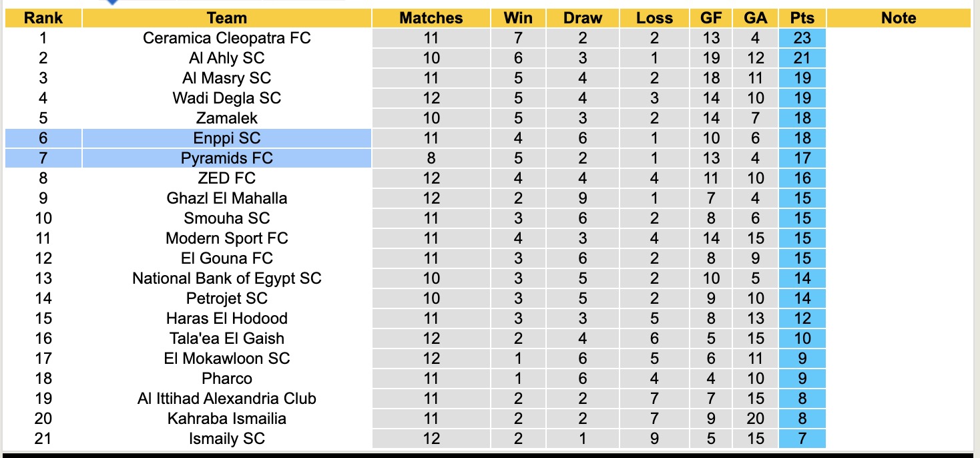980x458 pixels.
Task: Open the Pyramids FC team entry
Action: 227,158
